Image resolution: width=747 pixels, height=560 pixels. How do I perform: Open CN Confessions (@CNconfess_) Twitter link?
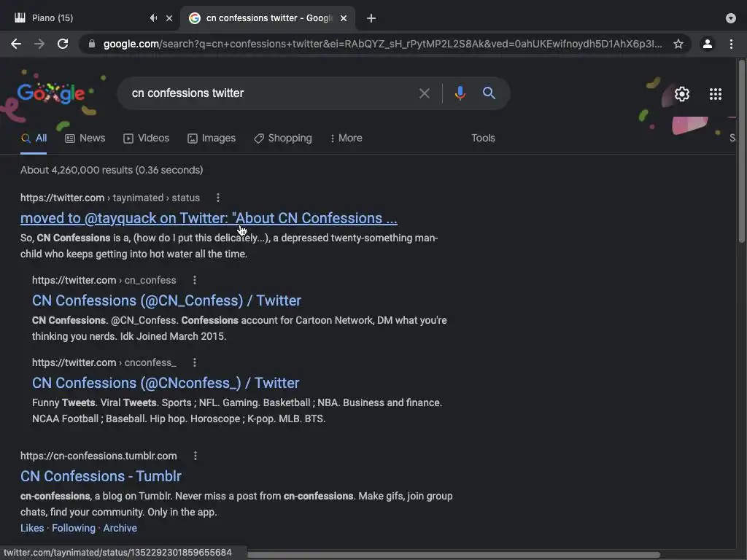click(x=166, y=383)
